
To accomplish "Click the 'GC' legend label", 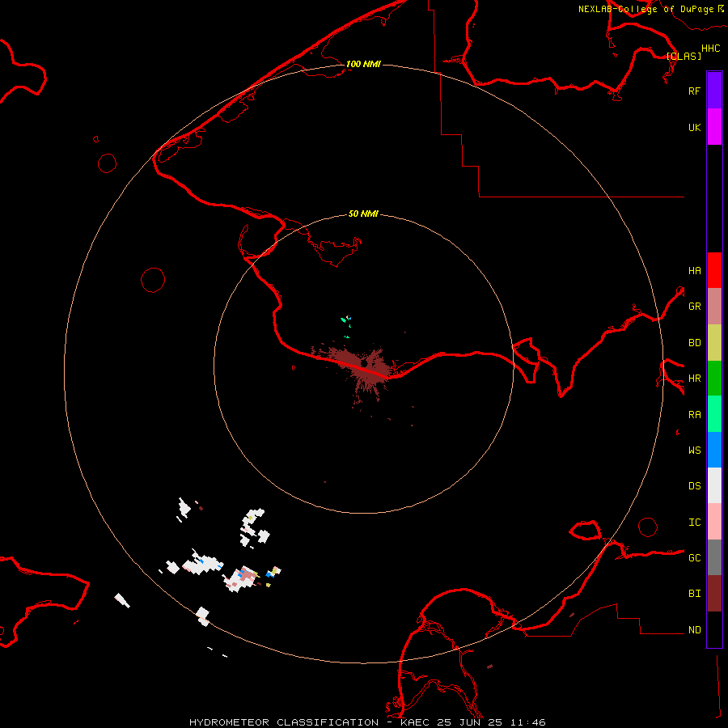I will (695, 557).
